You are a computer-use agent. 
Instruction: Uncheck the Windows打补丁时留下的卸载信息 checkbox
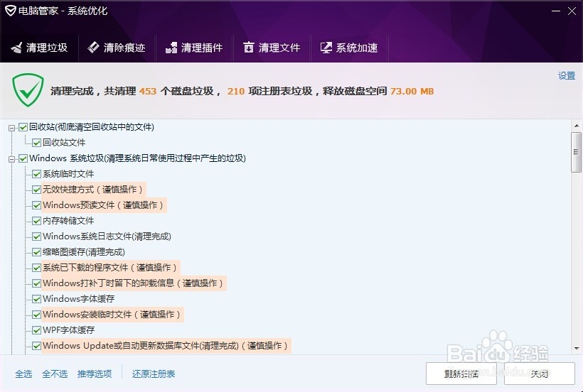[36, 283]
